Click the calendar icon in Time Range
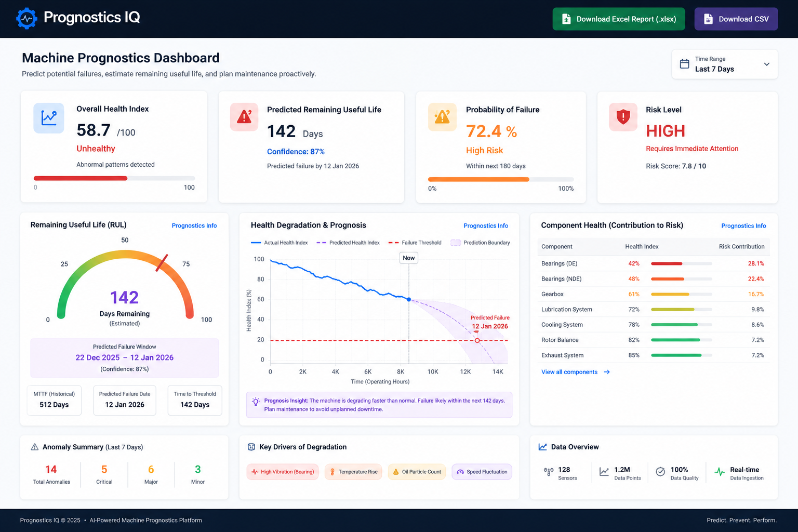Viewport: 798px width, 532px height. point(685,64)
